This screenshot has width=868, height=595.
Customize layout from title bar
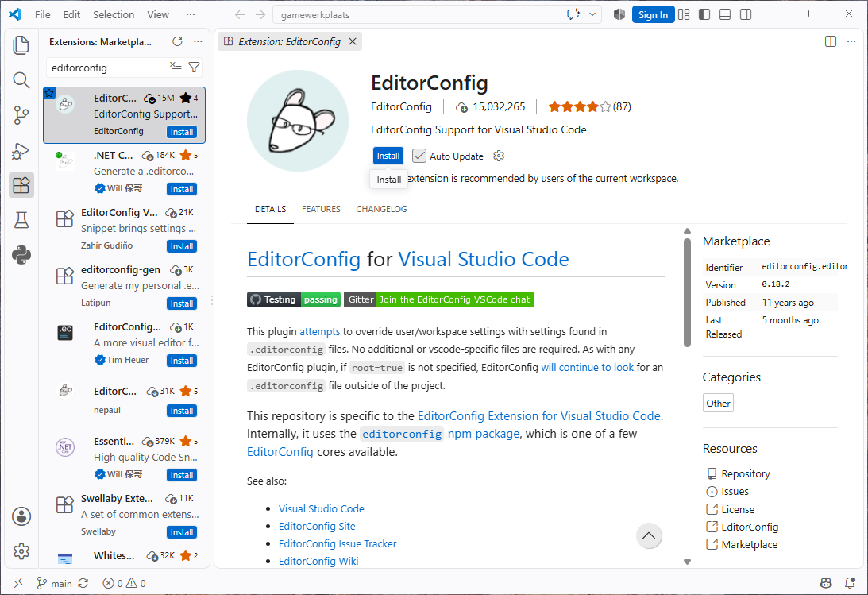[x=684, y=14]
